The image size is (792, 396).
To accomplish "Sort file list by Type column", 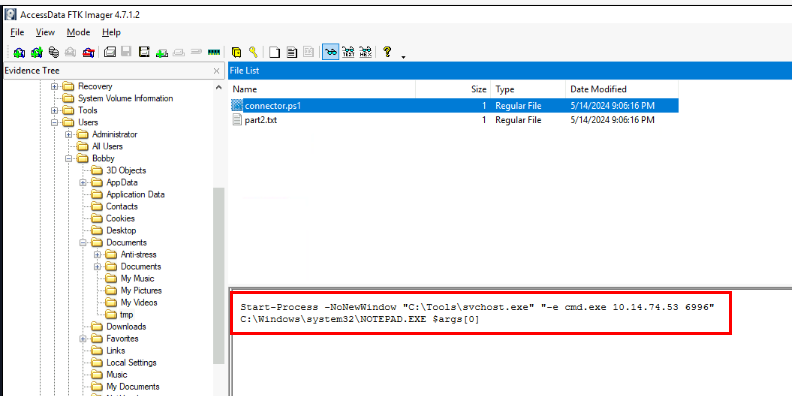I will point(527,89).
